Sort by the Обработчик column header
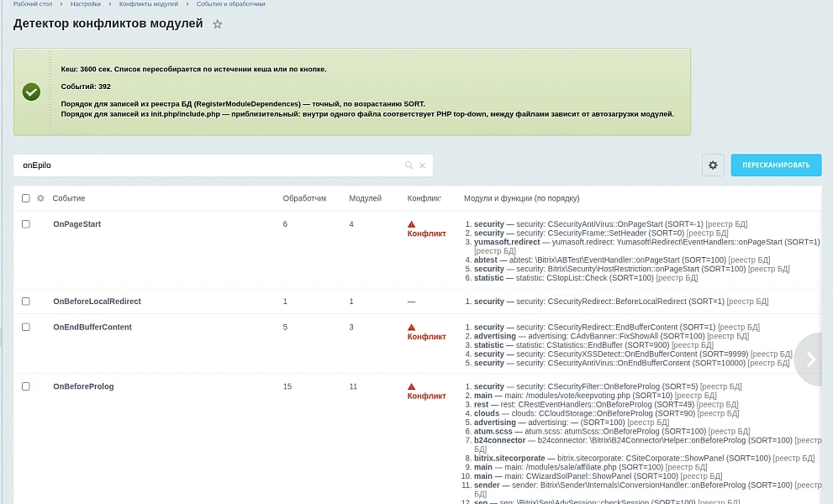Viewport: 833px width, 504px height. tap(304, 198)
